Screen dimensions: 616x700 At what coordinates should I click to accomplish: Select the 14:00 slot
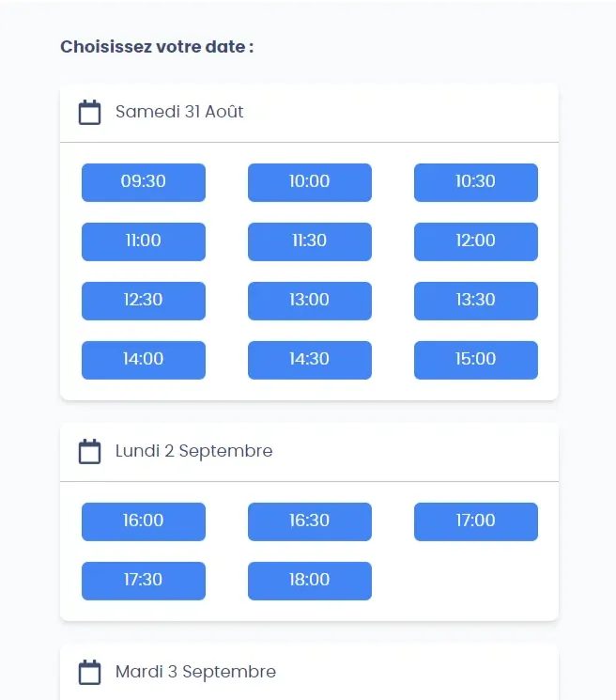coord(144,360)
